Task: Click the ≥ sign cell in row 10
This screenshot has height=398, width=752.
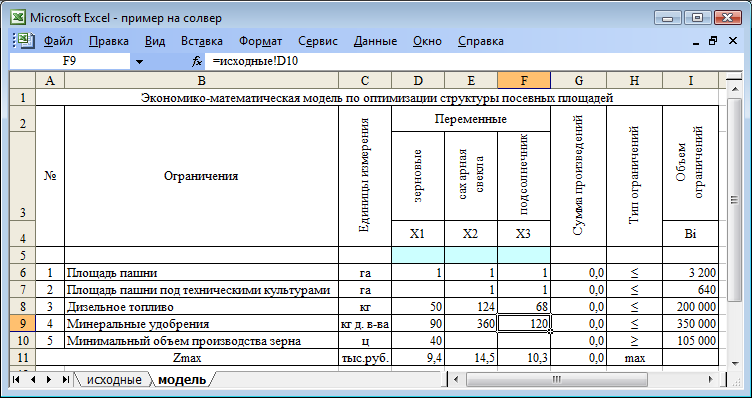Action: pyautogui.click(x=634, y=340)
